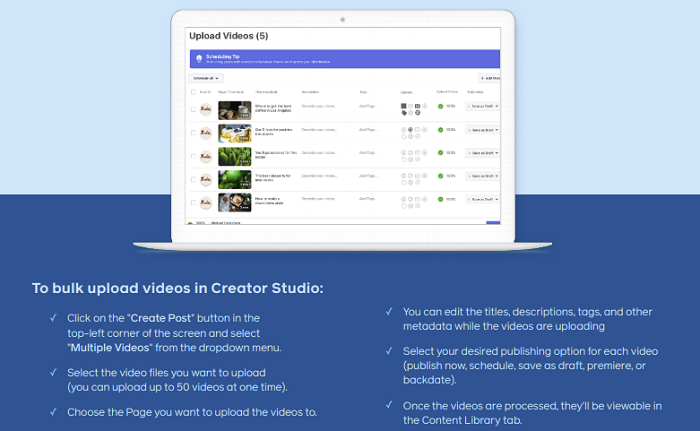Click the grid icon in coffee video options
The image size is (700, 431).
404,106
